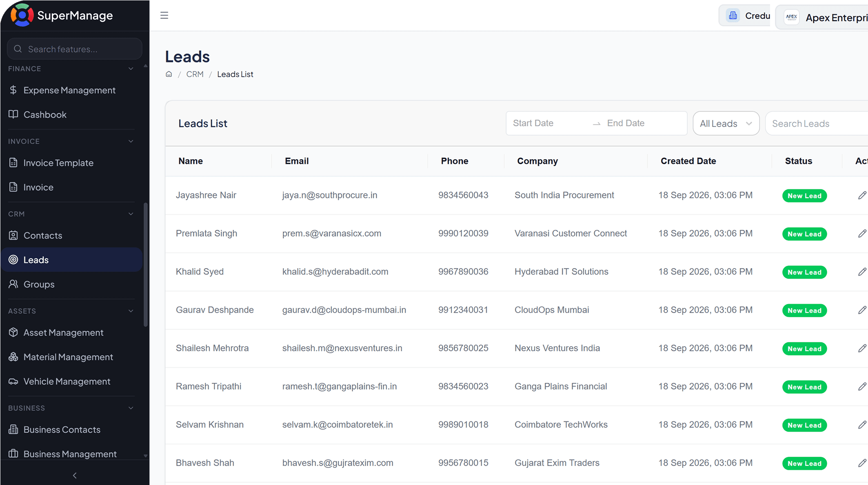Edit the Jayashree Nair lead with pencil icon
The width and height of the screenshot is (868, 485).
[862, 195]
